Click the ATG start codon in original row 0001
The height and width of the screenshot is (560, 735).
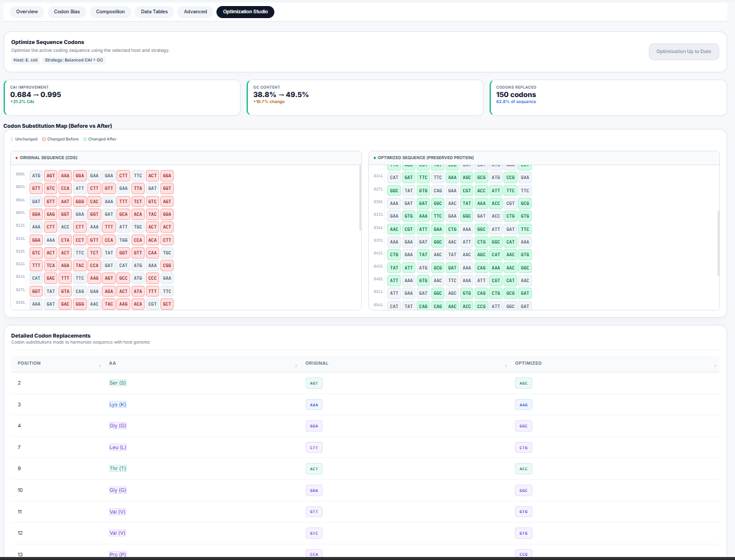pyautogui.click(x=36, y=175)
